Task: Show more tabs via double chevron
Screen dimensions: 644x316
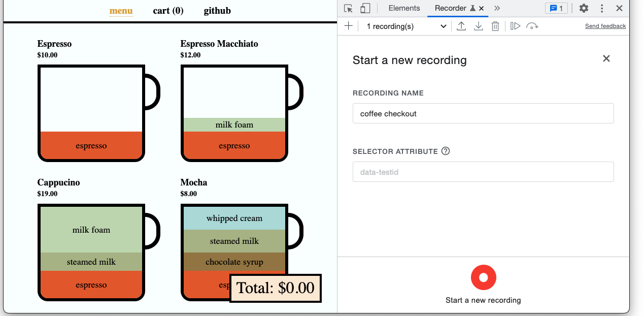Action: click(x=497, y=8)
